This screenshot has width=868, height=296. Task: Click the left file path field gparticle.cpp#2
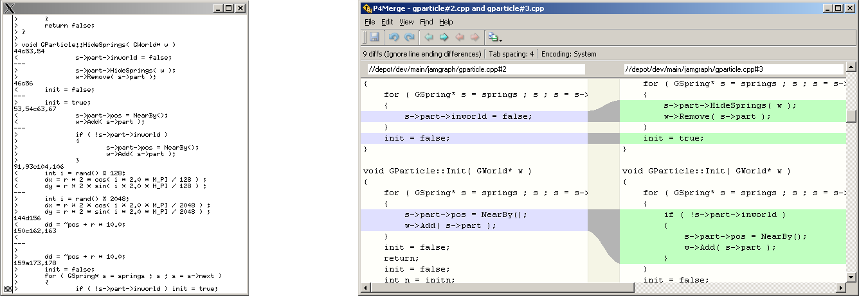(475, 69)
